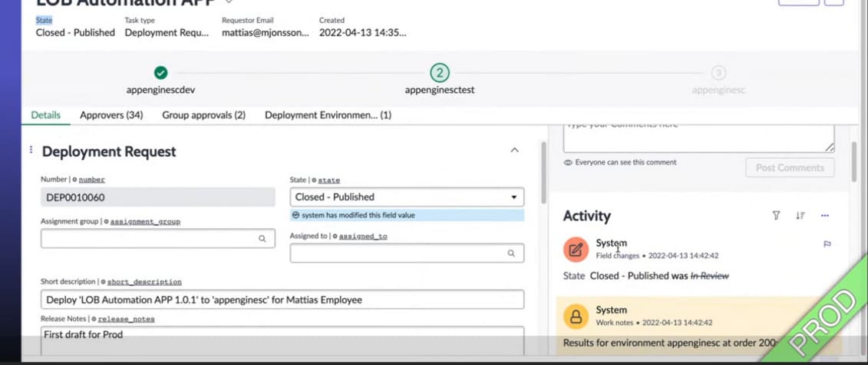868x365 pixels.
Task: Click the System work notes lock avatar icon
Action: 576,317
